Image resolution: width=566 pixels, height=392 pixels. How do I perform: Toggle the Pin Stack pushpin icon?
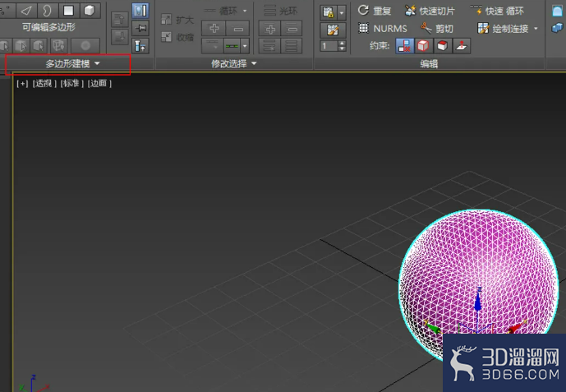coord(140,28)
